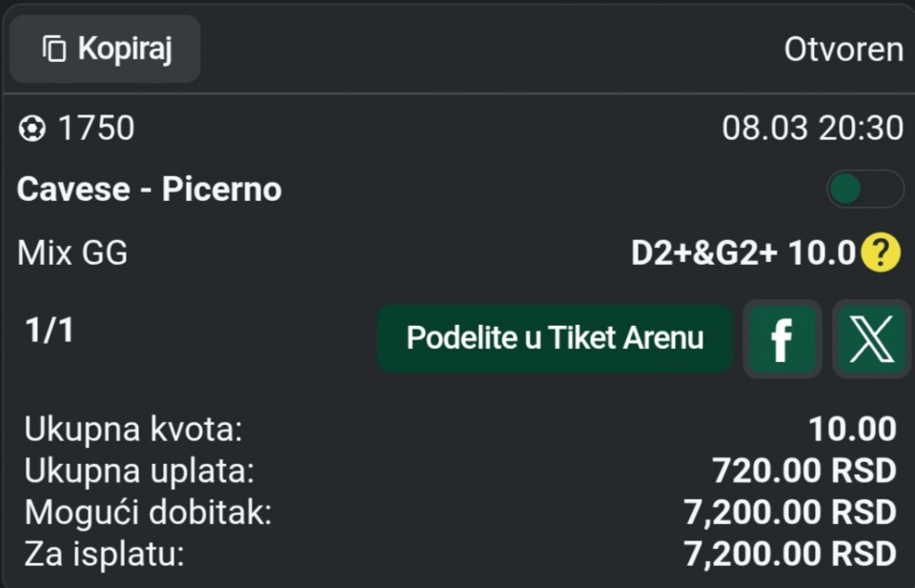Click the Ukupna uplata 720.00 RSD amount
Image resolution: width=915 pixels, height=588 pixels.
803,471
